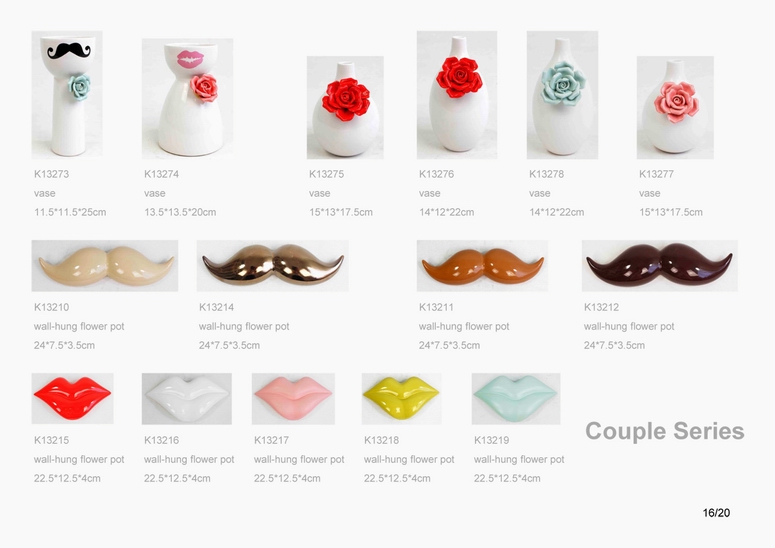Click the metallic bronze mustache pot K13214
The image size is (775, 548).
tap(272, 266)
